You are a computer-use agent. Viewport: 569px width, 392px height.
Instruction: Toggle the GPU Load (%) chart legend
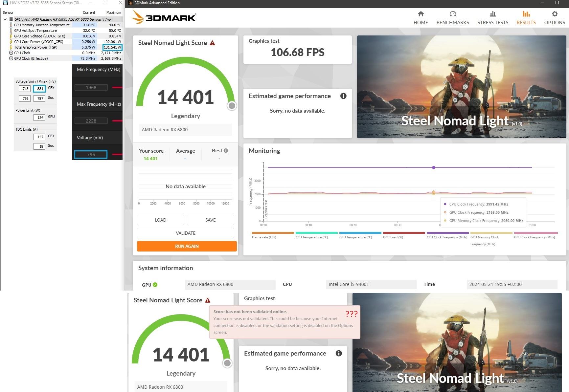404,235
